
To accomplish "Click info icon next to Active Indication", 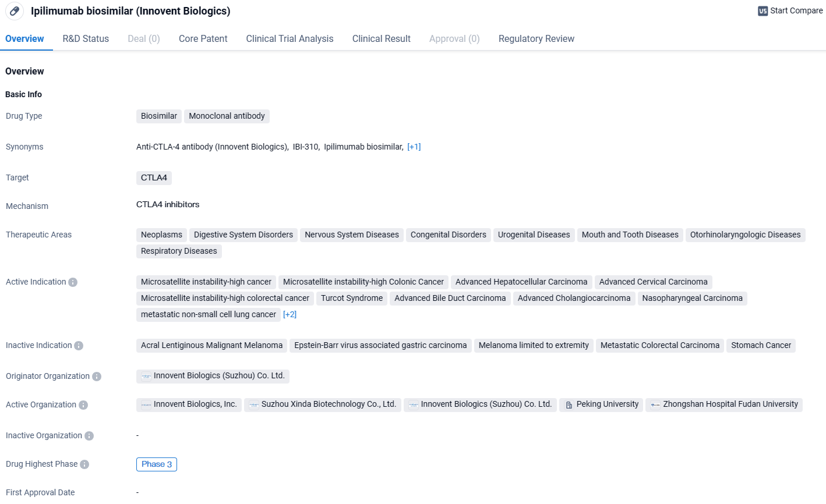I will [73, 282].
